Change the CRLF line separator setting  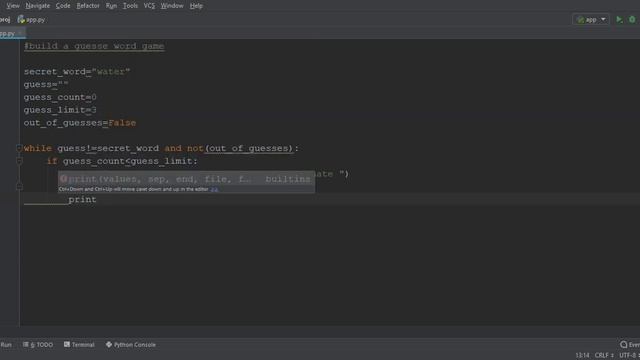(604, 356)
